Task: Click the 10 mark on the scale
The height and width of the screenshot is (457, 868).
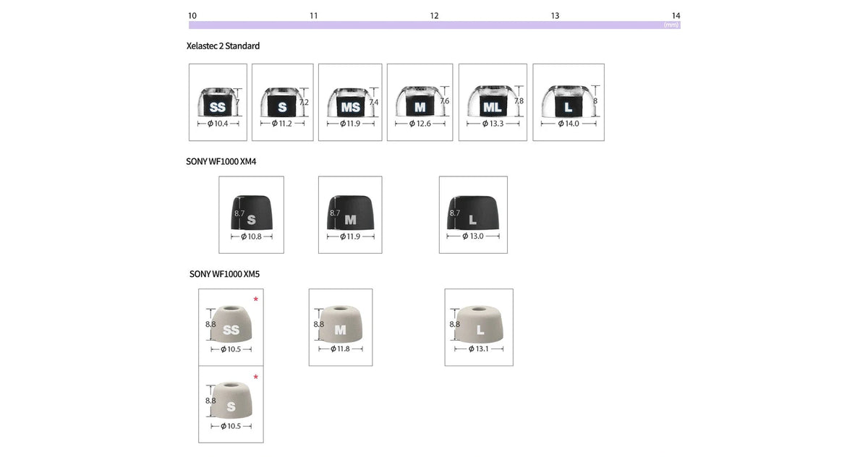Action: pos(192,15)
